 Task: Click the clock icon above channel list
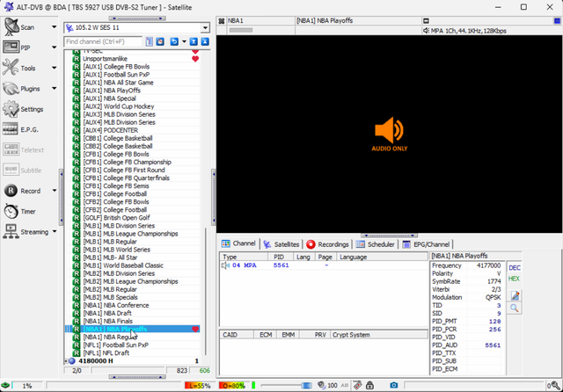[x=160, y=41]
